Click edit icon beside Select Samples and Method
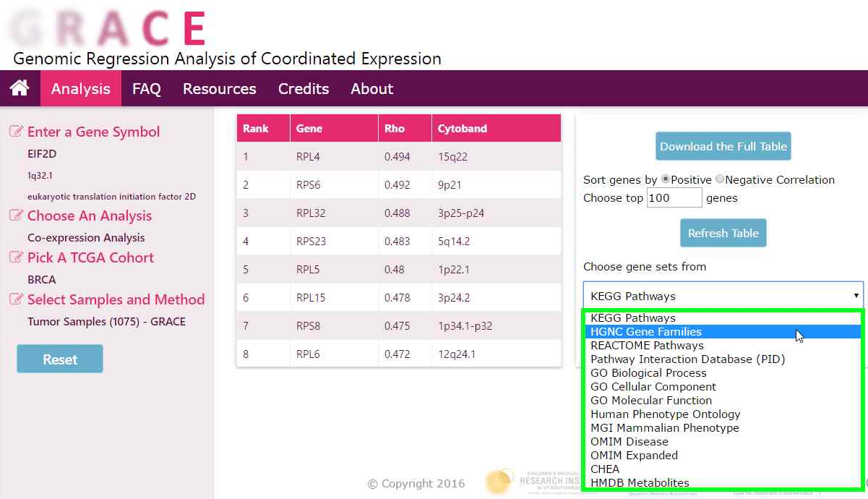Image resolution: width=868 pixels, height=499 pixels. click(x=16, y=299)
